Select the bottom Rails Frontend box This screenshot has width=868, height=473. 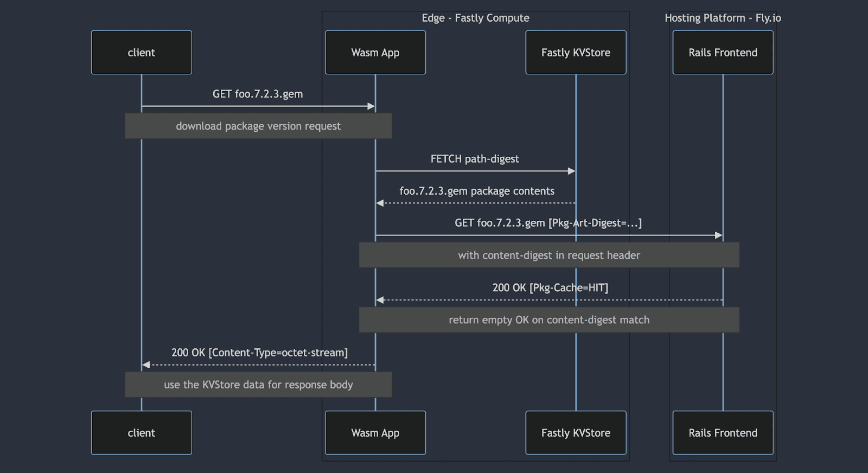point(723,433)
